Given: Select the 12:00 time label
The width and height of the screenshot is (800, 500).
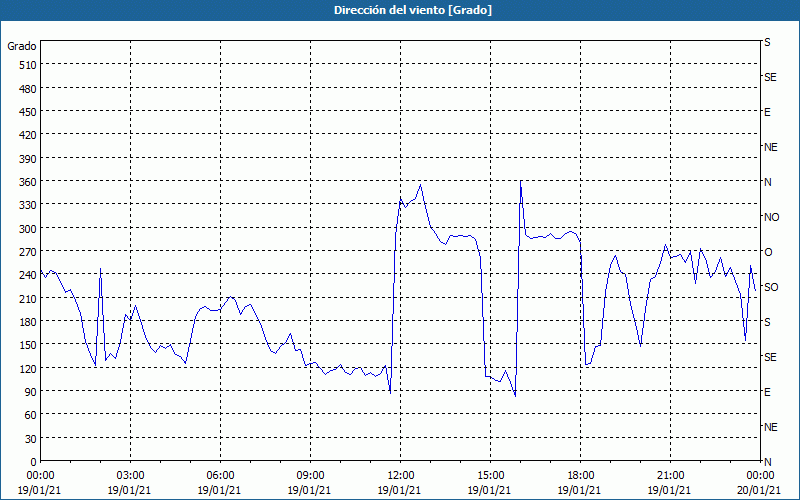Looking at the screenshot, I should pyautogui.click(x=401, y=476).
